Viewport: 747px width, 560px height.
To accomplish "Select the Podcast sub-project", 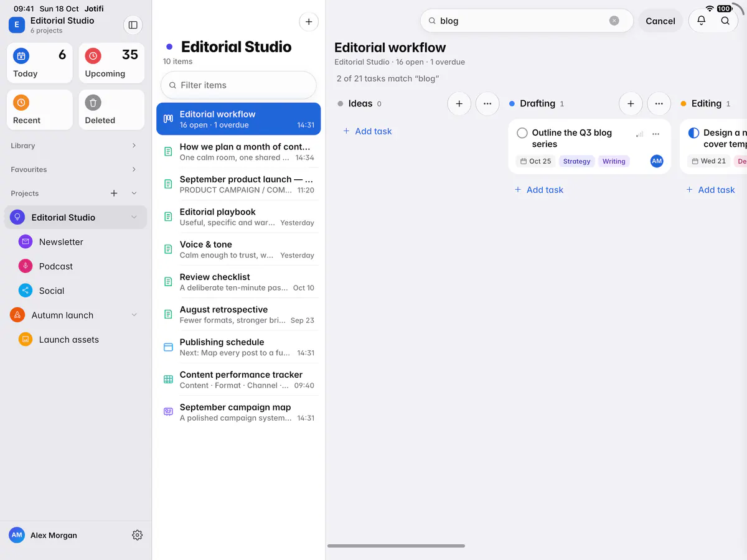I will point(76,266).
